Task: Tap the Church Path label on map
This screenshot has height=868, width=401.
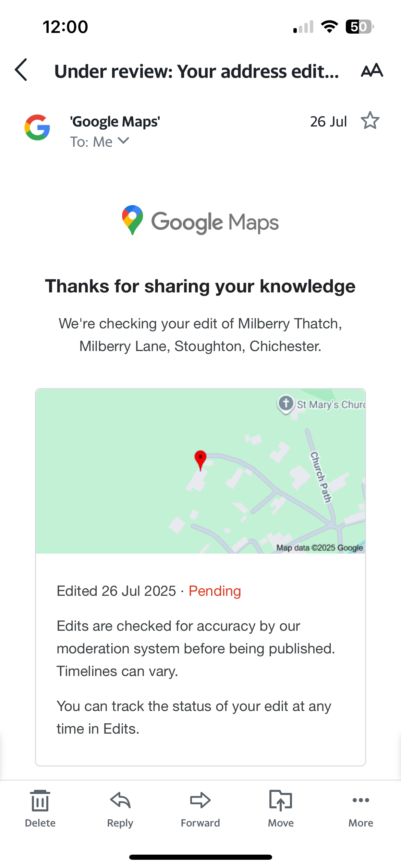Action: click(x=321, y=477)
